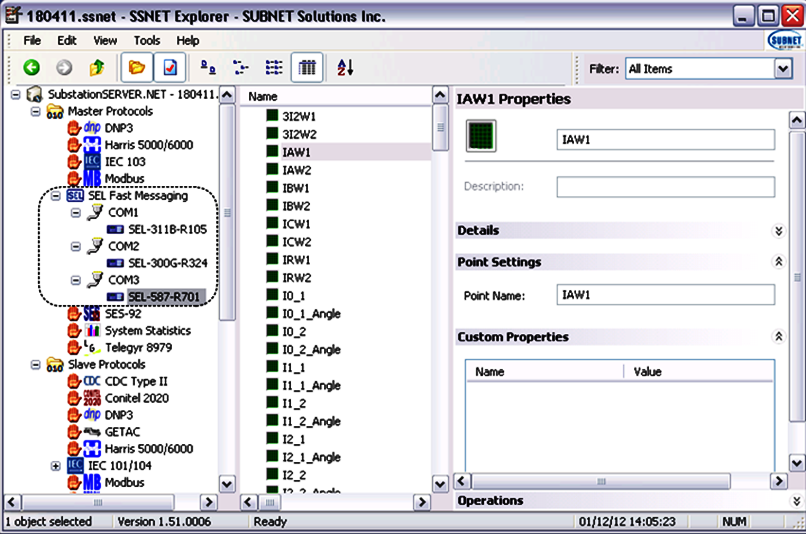
Task: Select the 3I2W1 point in list
Action: click(x=299, y=116)
